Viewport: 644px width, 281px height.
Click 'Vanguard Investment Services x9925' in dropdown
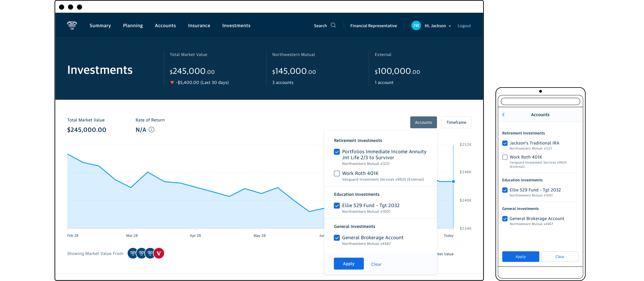click(x=374, y=179)
